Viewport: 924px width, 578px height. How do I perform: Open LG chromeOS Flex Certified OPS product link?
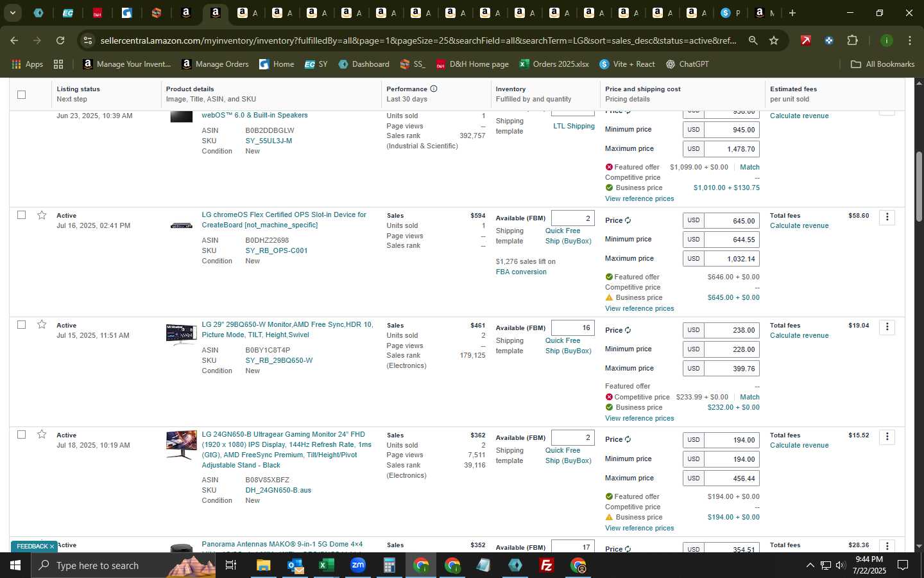[x=284, y=220]
